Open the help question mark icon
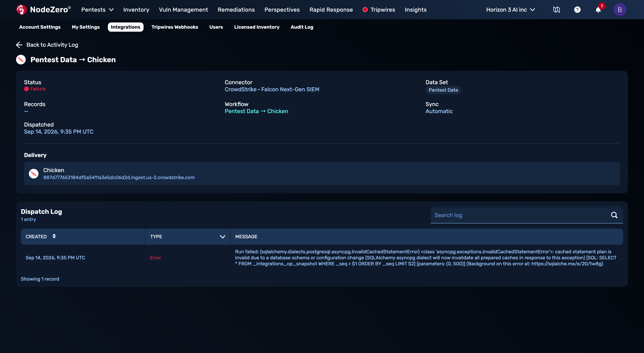The height and width of the screenshot is (353, 644). click(577, 10)
